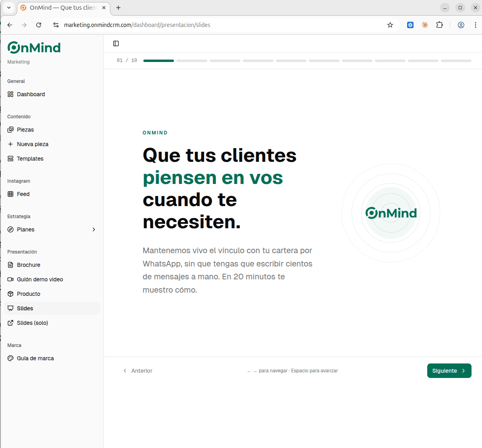482x448 pixels.
Task: Click the Planes compass icon
Action: click(10, 229)
